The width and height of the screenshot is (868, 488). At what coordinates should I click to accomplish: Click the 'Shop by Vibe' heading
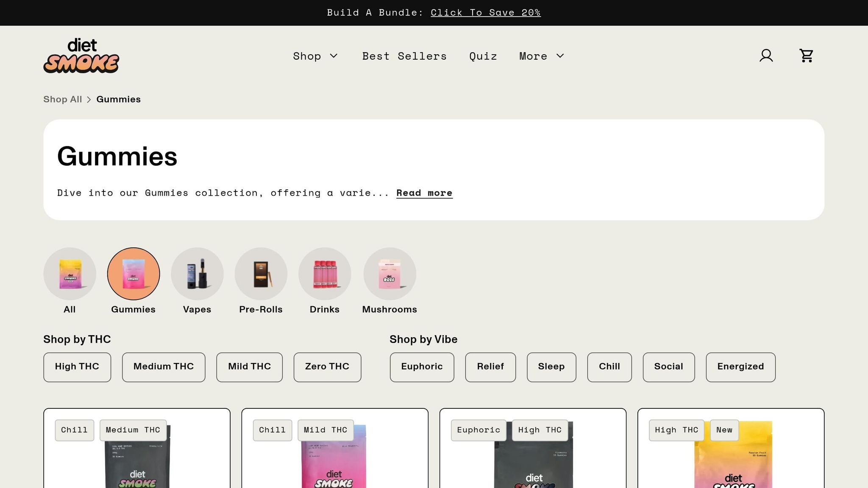pos(423,339)
